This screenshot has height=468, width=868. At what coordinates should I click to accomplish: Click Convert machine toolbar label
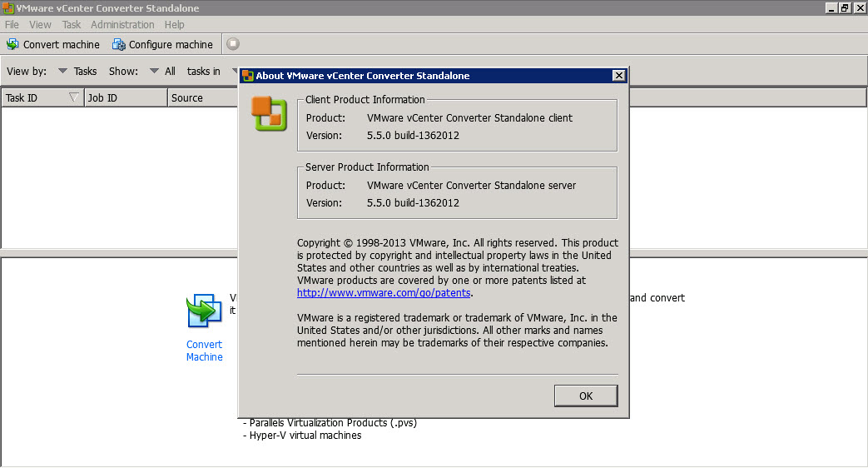click(62, 44)
